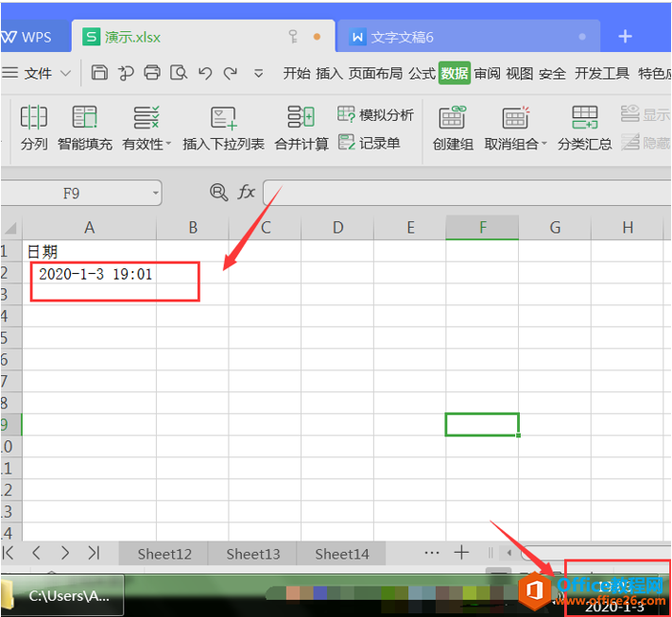672x617 pixels.
Task: Add new sheet with plus button
Action: (x=461, y=553)
